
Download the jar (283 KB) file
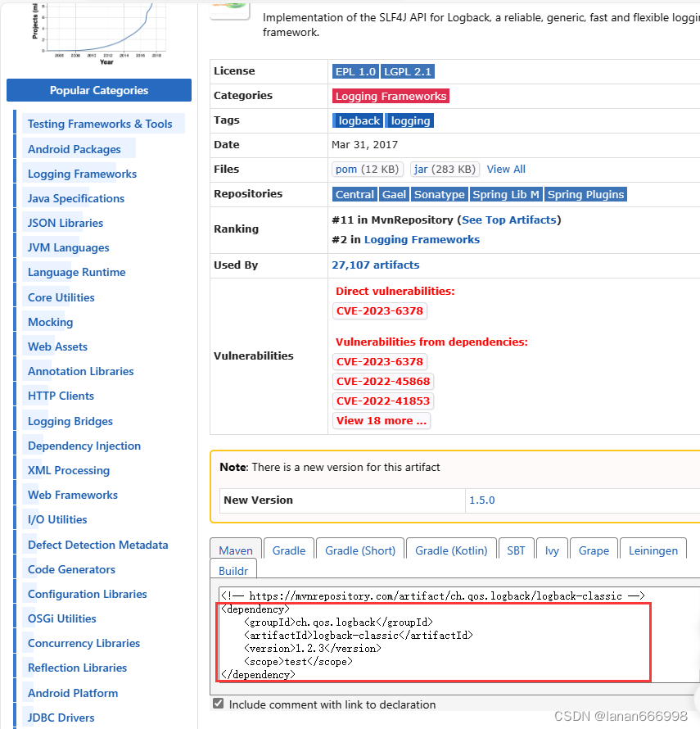pyautogui.click(x=445, y=170)
